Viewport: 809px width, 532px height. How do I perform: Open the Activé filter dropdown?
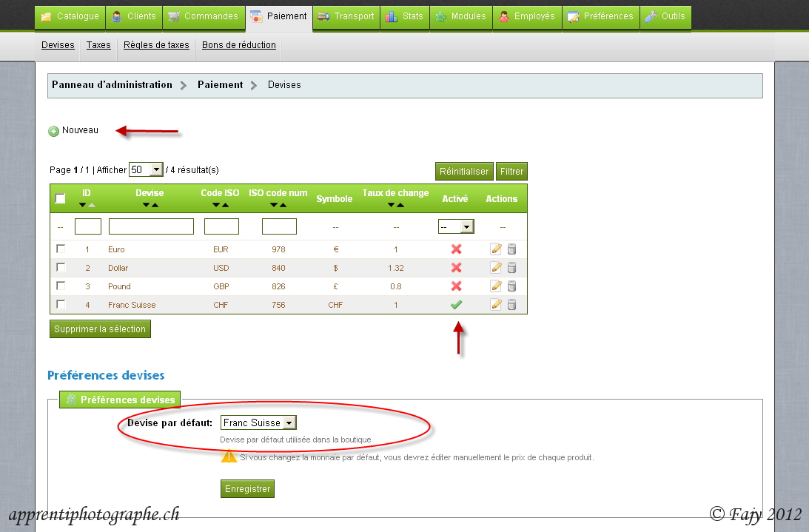click(x=456, y=226)
